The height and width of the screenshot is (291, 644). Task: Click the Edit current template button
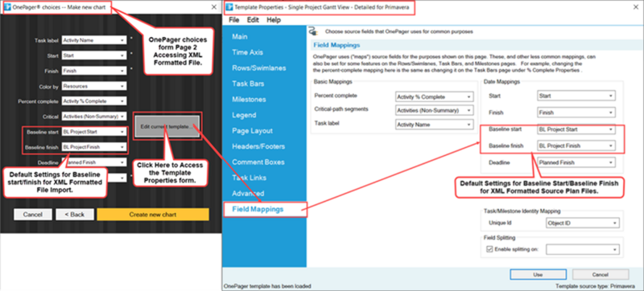(167, 127)
